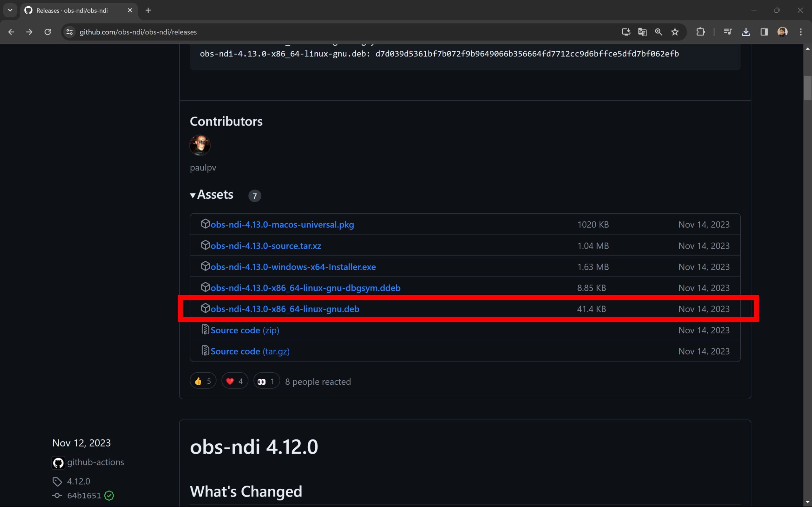Screen dimensions: 812x507
Task: Download the Source code (zip) link
Action: pyautogui.click(x=245, y=330)
